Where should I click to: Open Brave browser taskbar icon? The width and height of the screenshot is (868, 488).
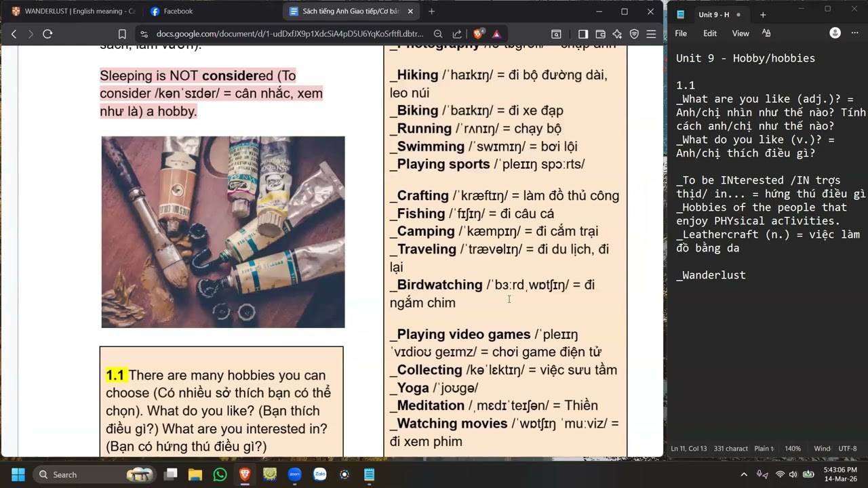coord(245,474)
